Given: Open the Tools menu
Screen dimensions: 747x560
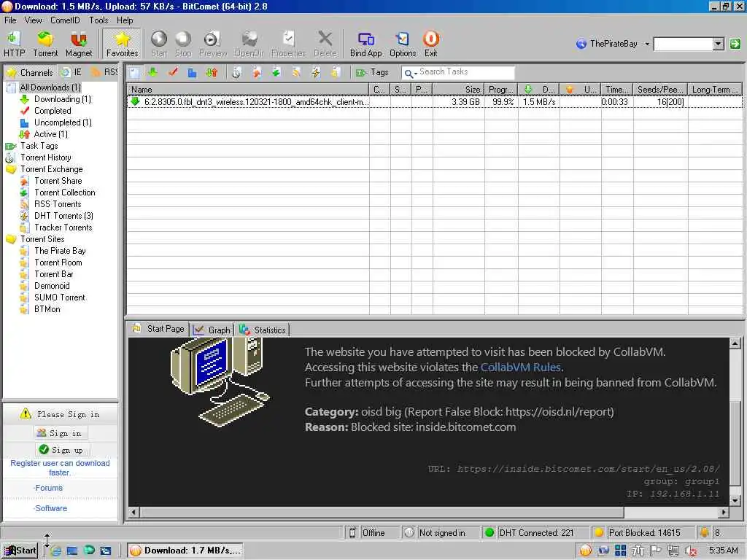Looking at the screenshot, I should pyautogui.click(x=98, y=20).
